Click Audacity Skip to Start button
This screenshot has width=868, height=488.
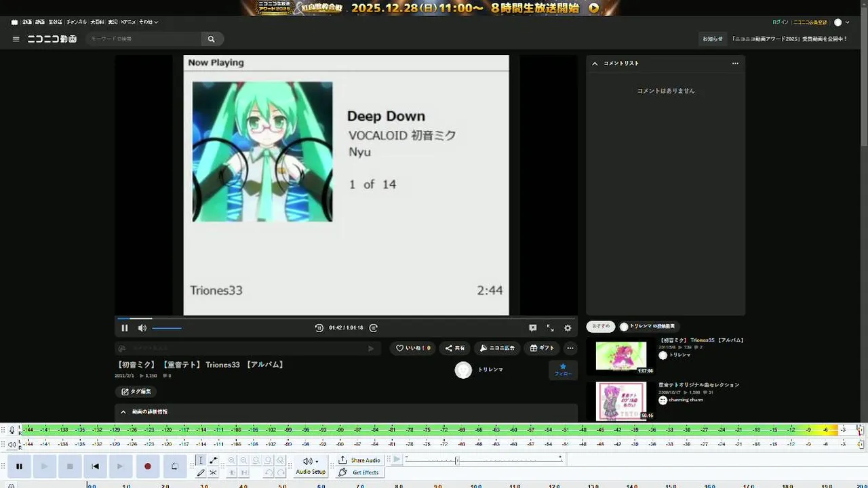coord(95,466)
